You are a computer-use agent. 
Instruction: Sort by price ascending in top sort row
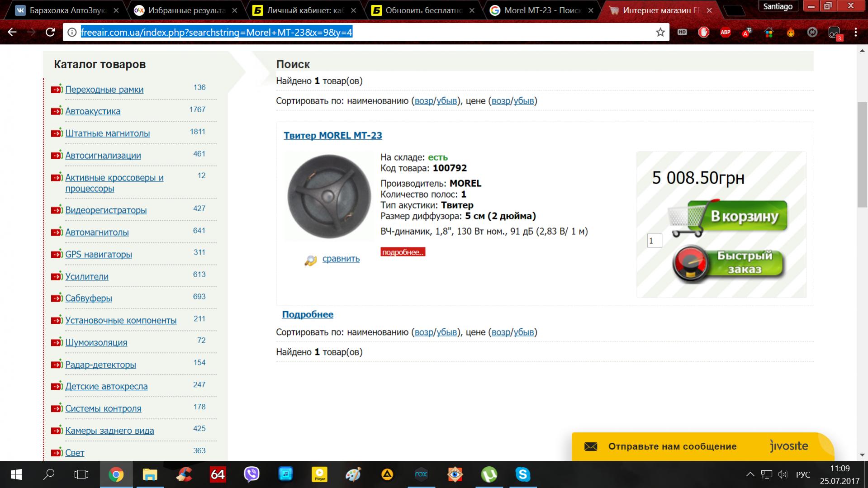point(500,101)
